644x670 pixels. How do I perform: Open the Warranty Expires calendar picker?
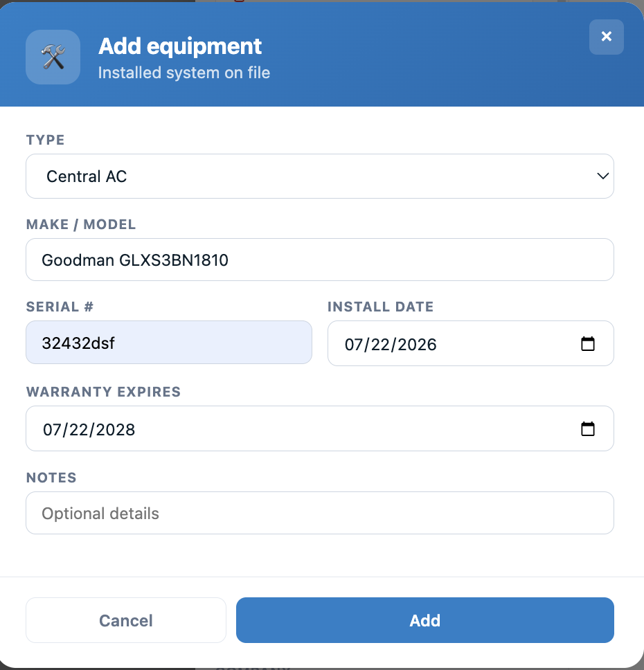587,428
